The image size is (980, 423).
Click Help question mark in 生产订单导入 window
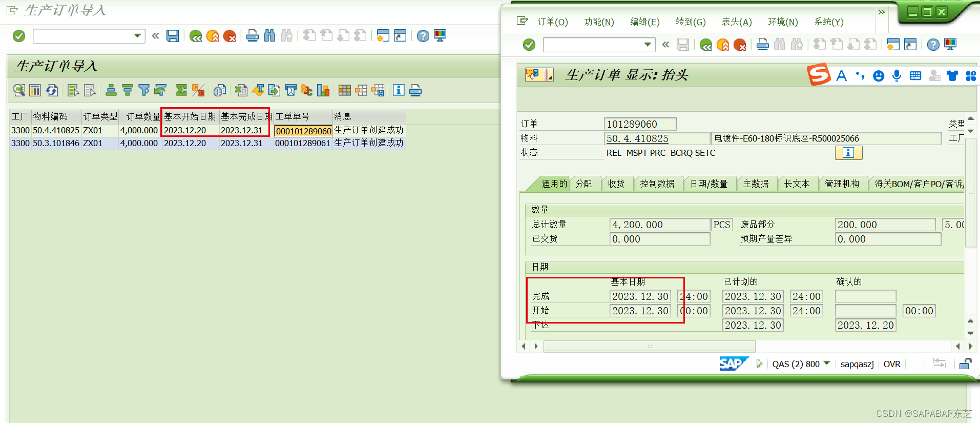[423, 36]
